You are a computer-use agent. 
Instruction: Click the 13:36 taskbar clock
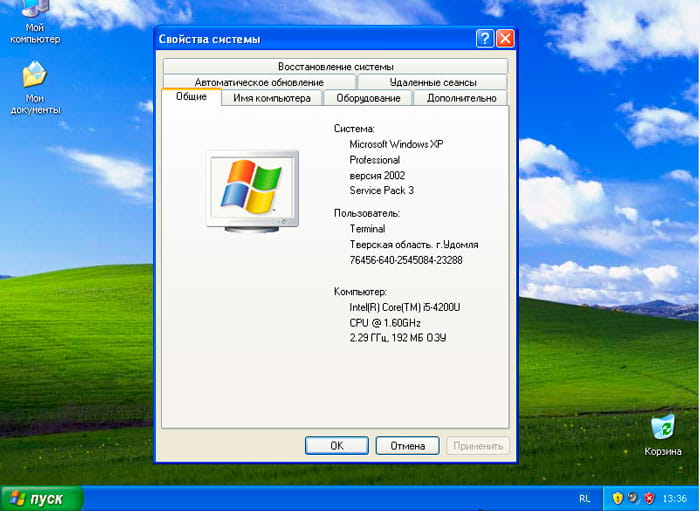674,499
